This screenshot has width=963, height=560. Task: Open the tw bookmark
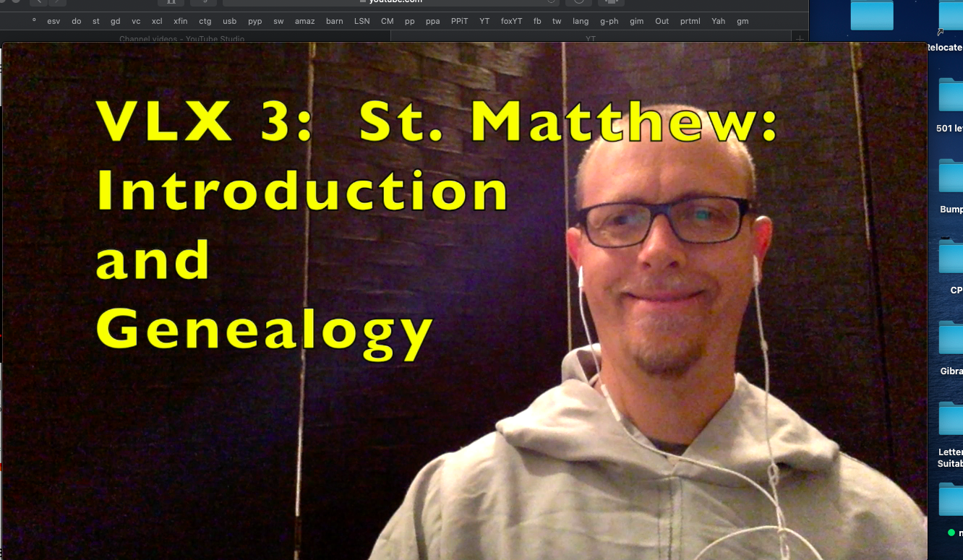pyautogui.click(x=557, y=21)
